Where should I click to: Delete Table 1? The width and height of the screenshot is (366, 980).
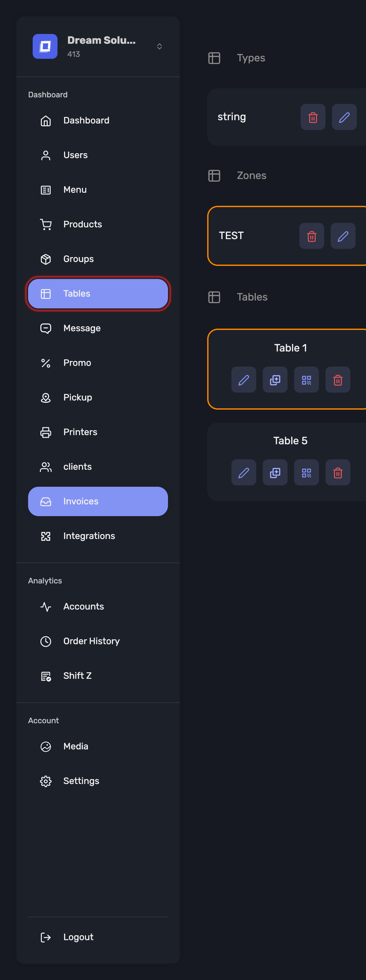338,380
